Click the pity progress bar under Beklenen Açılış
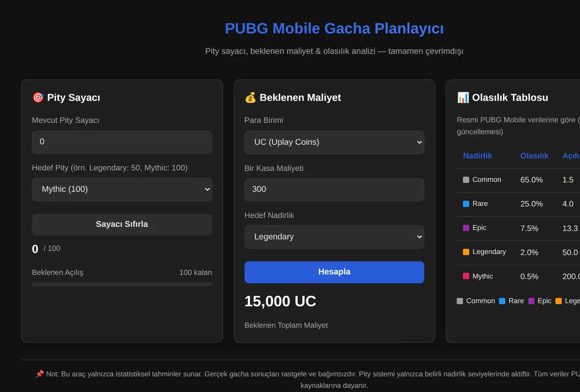The height and width of the screenshot is (392, 580). pyautogui.click(x=122, y=285)
